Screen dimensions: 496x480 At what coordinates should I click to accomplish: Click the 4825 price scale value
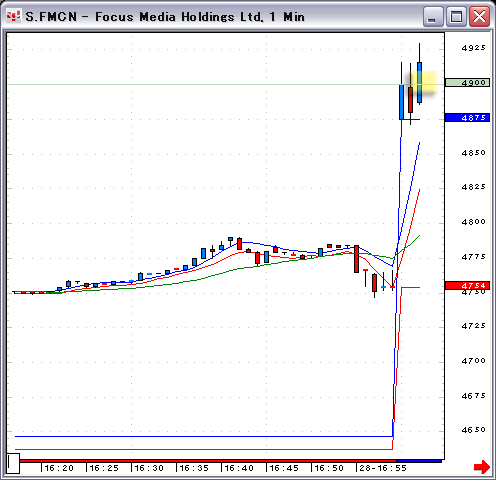coord(473,187)
